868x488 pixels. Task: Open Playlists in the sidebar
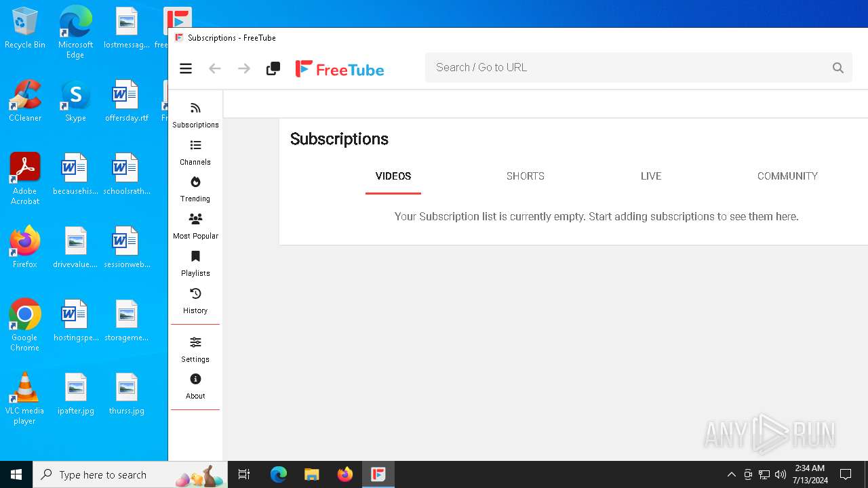(195, 264)
